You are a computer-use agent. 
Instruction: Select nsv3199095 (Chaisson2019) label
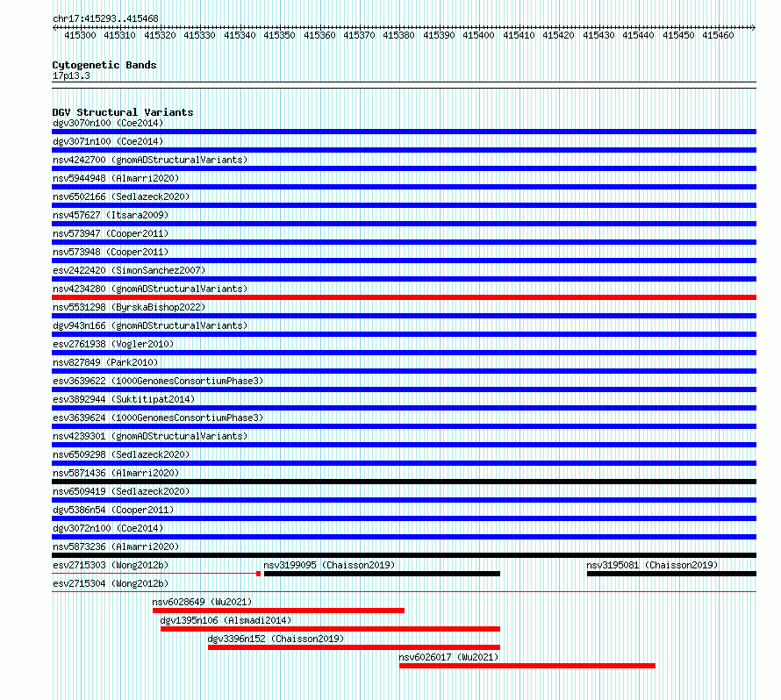pyautogui.click(x=329, y=565)
